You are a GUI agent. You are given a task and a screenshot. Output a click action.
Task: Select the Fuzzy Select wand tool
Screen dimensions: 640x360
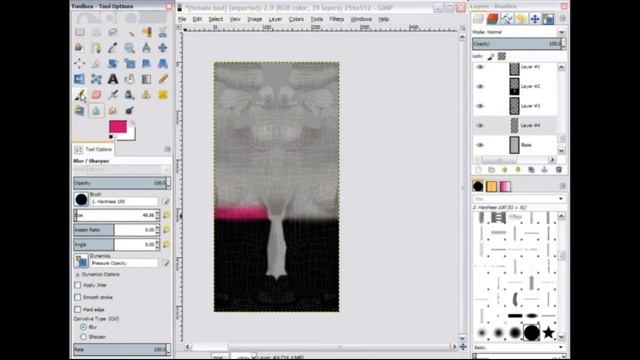tap(130, 32)
